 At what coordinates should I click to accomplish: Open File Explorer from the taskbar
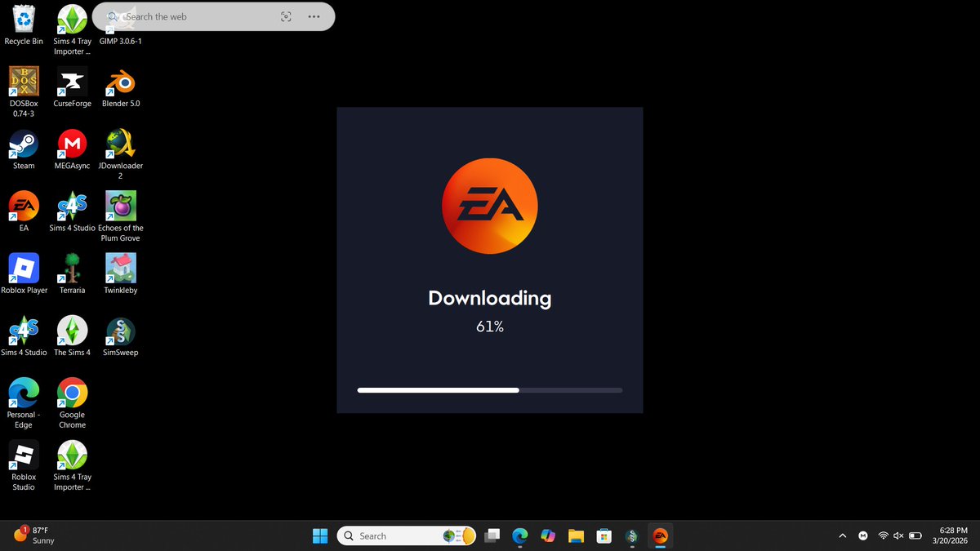tap(576, 535)
